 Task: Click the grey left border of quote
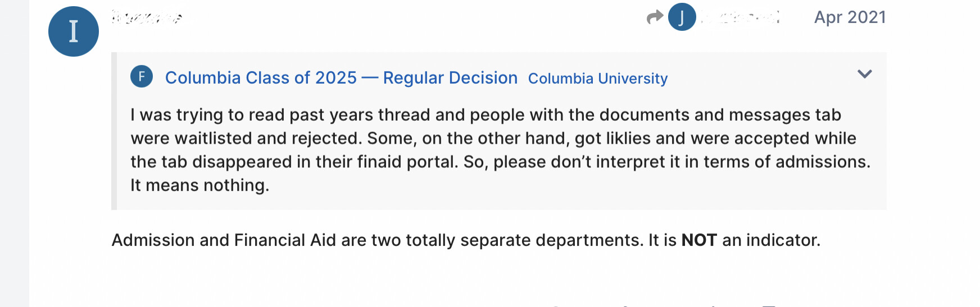pyautogui.click(x=114, y=131)
